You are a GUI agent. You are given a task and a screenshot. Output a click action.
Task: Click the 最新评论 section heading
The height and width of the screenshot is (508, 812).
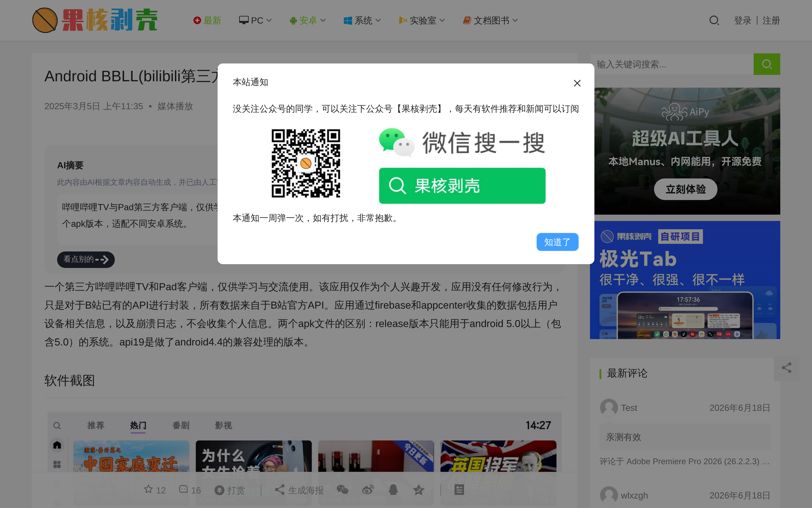(627, 373)
